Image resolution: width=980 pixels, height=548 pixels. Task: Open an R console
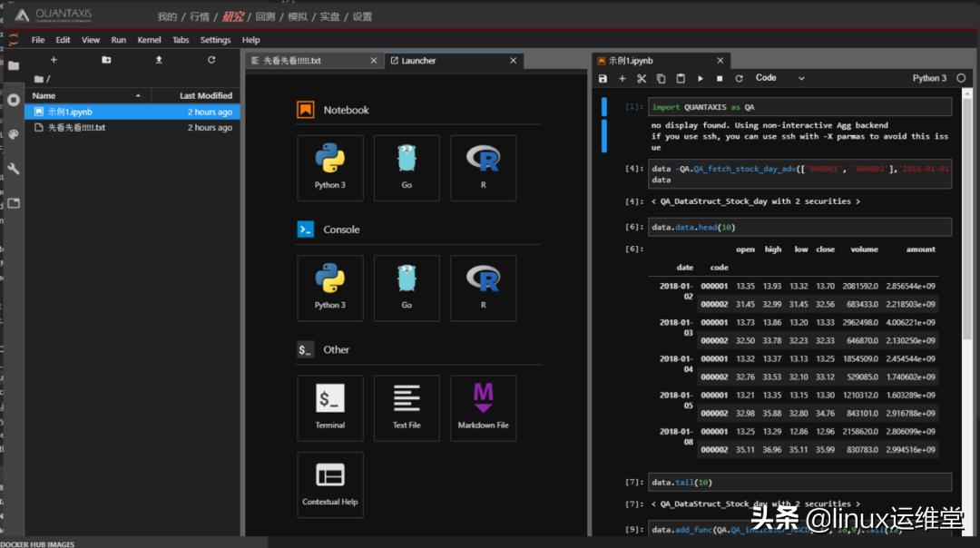(483, 288)
